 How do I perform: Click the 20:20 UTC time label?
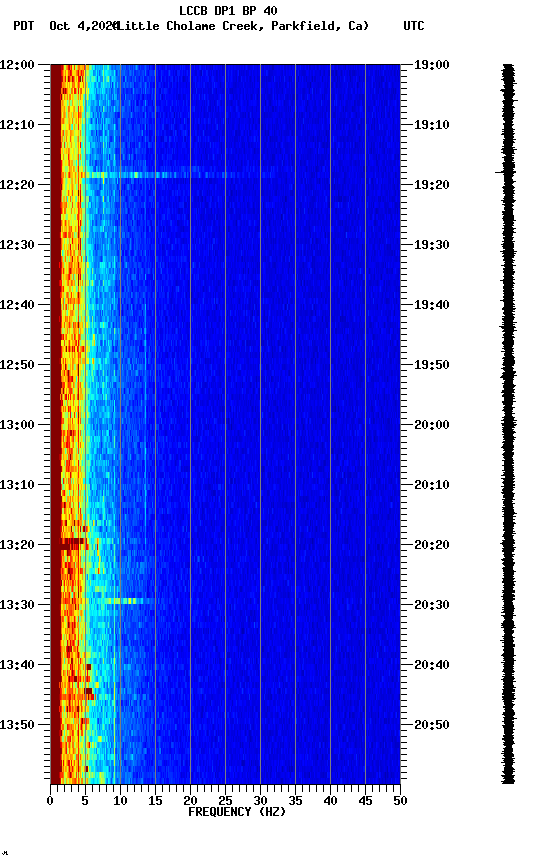click(432, 546)
